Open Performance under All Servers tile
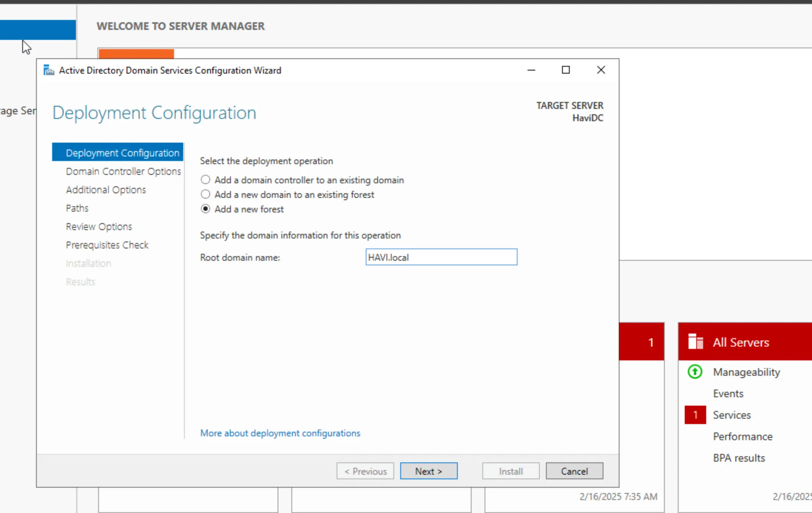This screenshot has height=513, width=812. coord(742,436)
